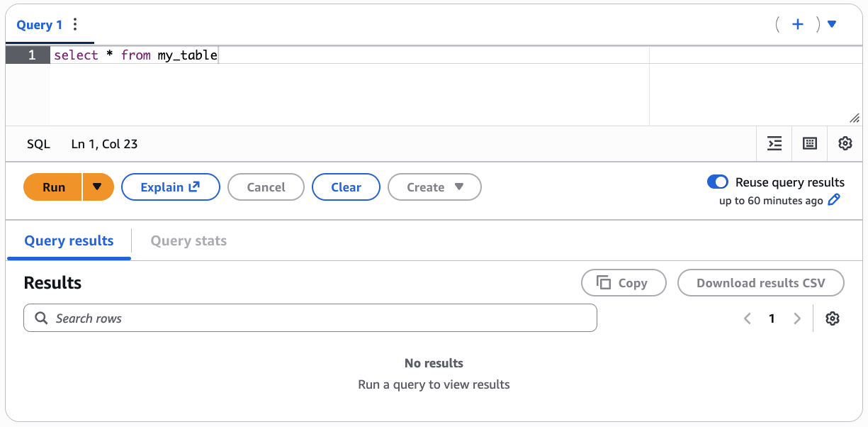
Task: Click the Explain button
Action: 170,187
